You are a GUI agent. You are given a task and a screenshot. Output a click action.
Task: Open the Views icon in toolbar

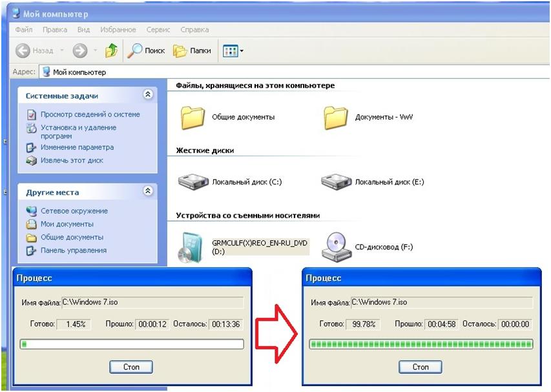pyautogui.click(x=231, y=51)
